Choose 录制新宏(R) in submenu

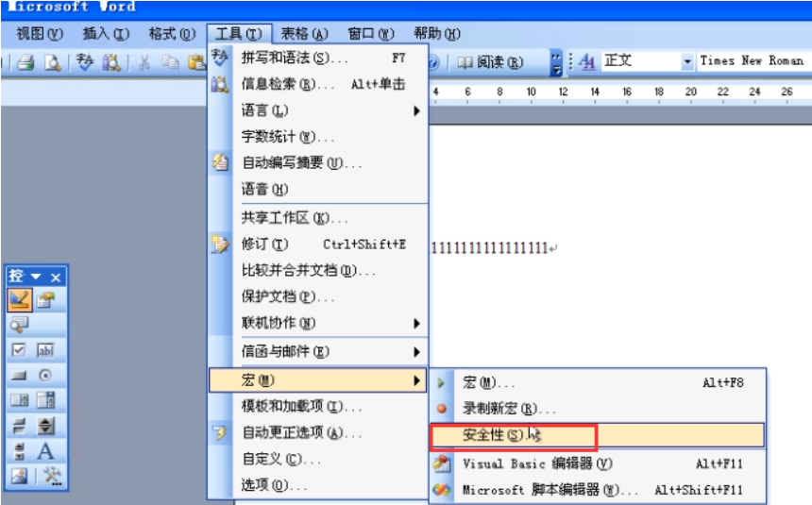pyautogui.click(x=598, y=409)
